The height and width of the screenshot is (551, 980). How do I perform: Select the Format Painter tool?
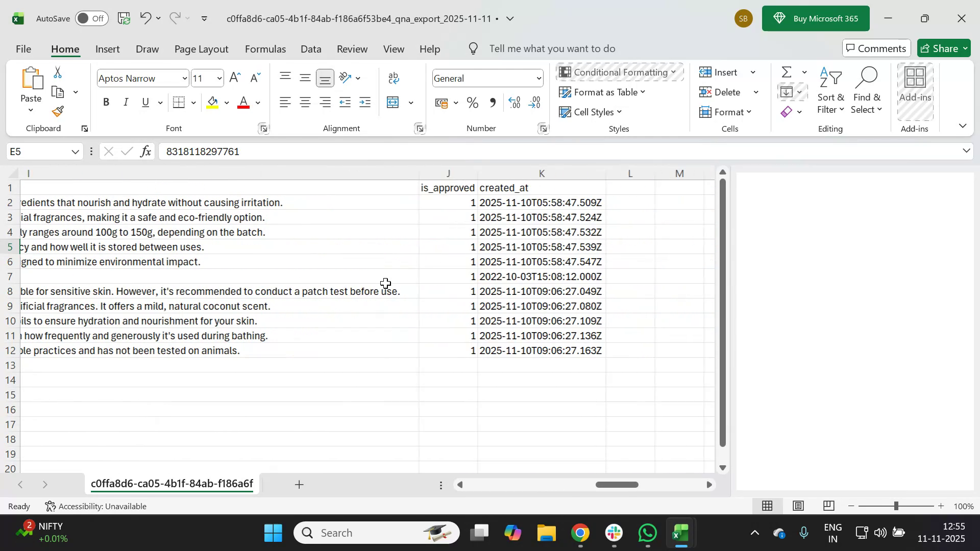click(x=57, y=112)
